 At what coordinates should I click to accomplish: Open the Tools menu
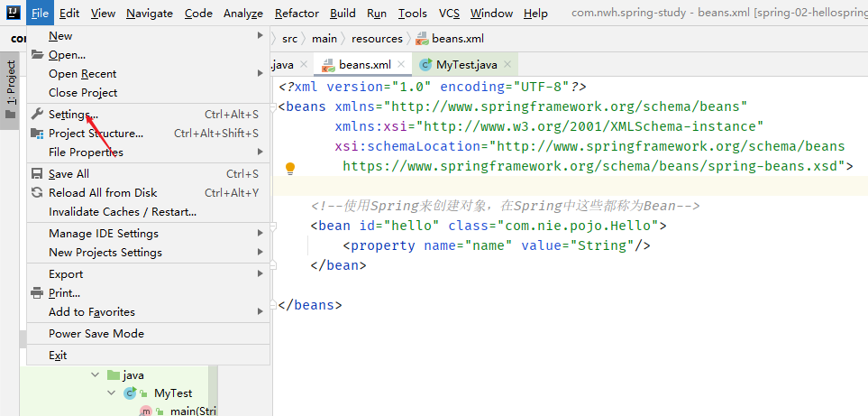pos(413,14)
